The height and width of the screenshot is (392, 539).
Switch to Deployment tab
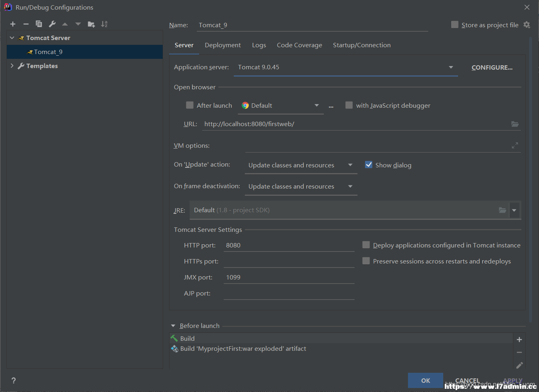pos(223,45)
